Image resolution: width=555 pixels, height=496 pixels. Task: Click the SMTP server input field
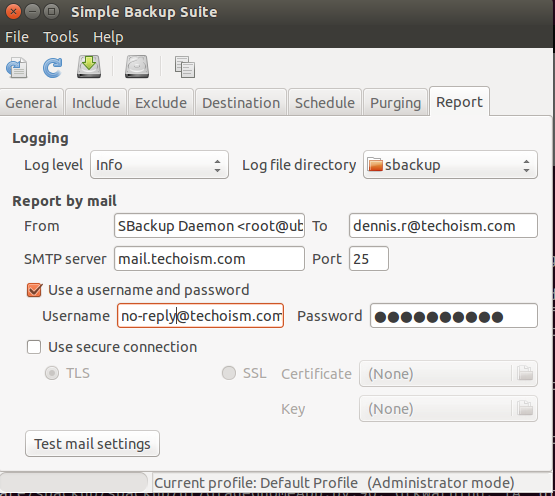tap(209, 259)
